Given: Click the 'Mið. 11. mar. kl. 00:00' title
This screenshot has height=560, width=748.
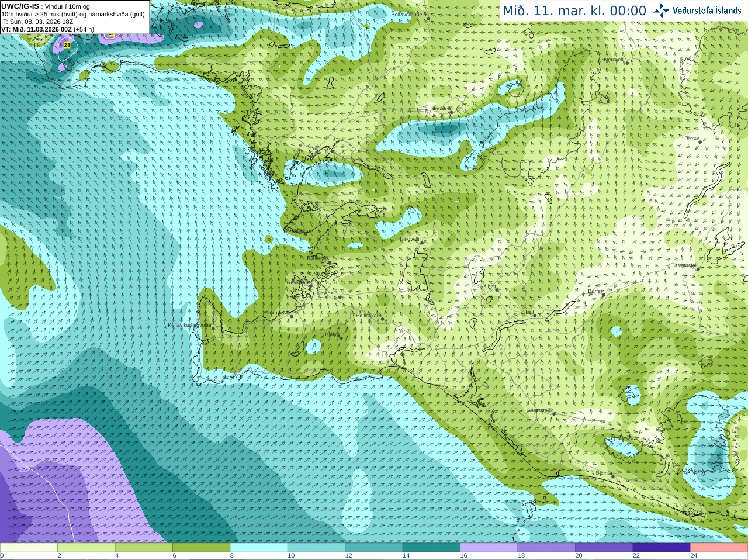Looking at the screenshot, I should point(574,11).
